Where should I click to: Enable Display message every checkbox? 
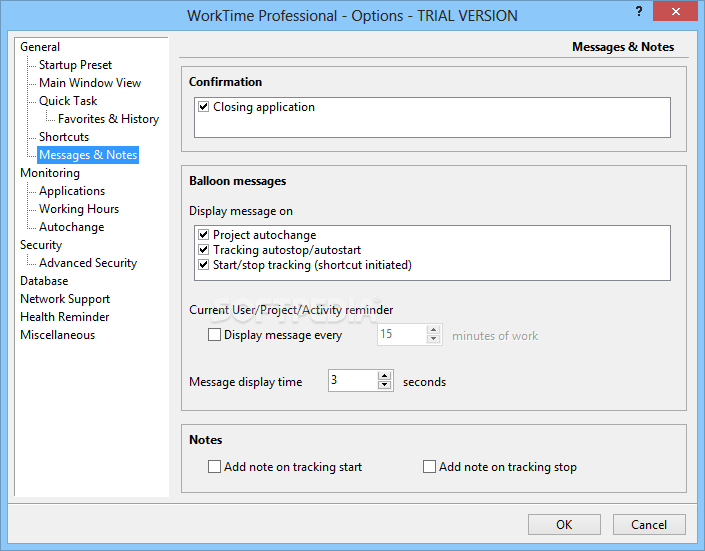[214, 335]
